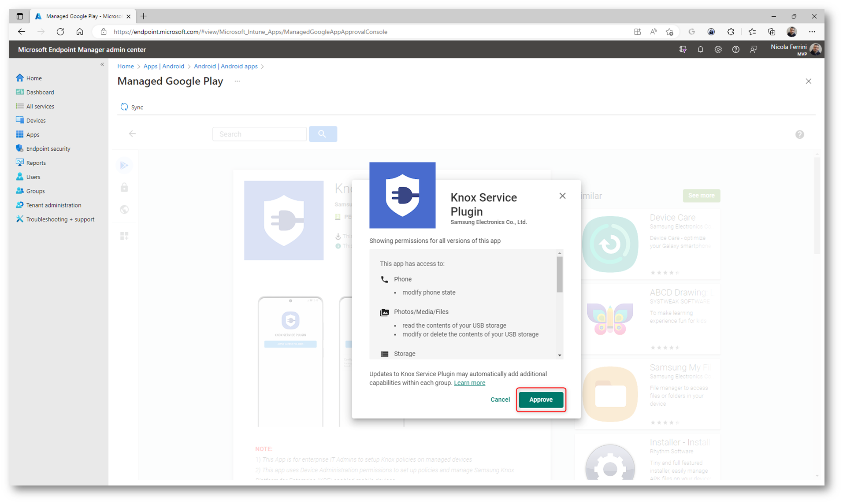Open the portal notifications bell icon

700,49
